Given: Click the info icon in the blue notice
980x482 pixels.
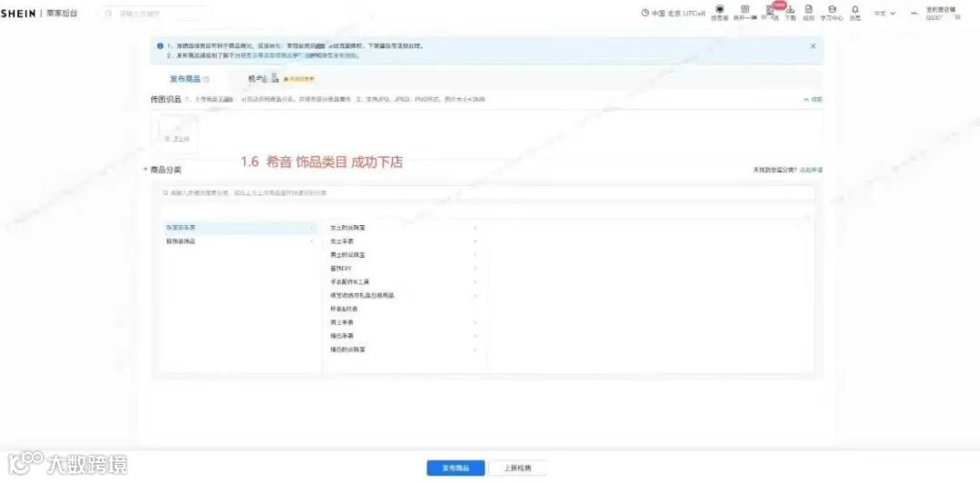Looking at the screenshot, I should (161, 46).
